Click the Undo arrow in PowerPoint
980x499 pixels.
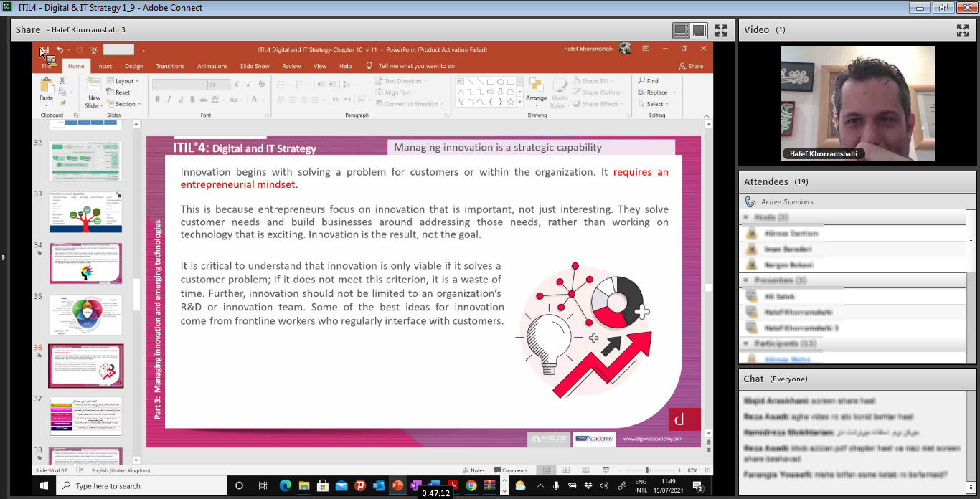pos(60,49)
